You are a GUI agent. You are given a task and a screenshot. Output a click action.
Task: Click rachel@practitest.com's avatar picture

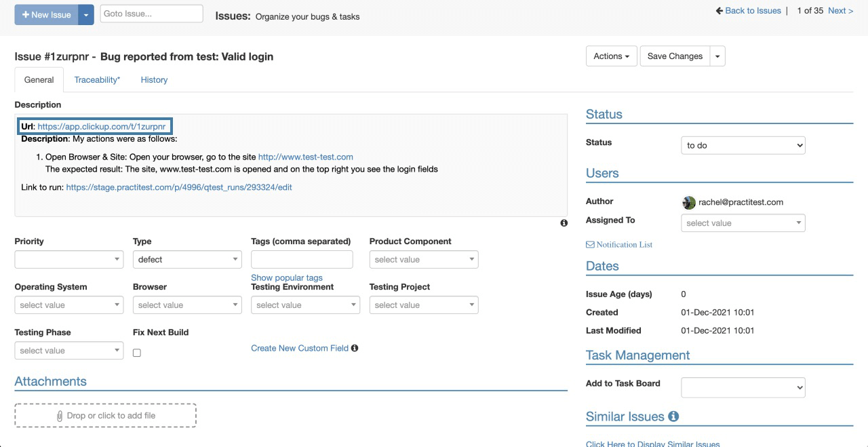(689, 202)
